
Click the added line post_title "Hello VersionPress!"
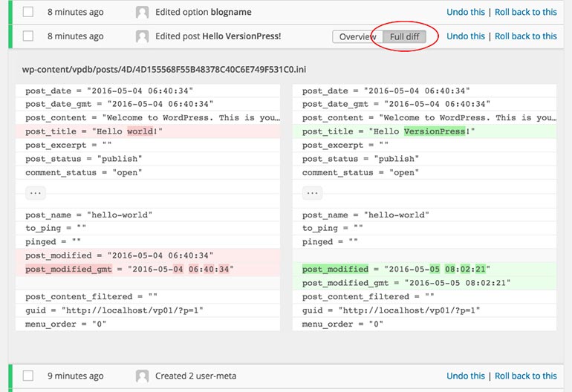pyautogui.click(x=425, y=131)
